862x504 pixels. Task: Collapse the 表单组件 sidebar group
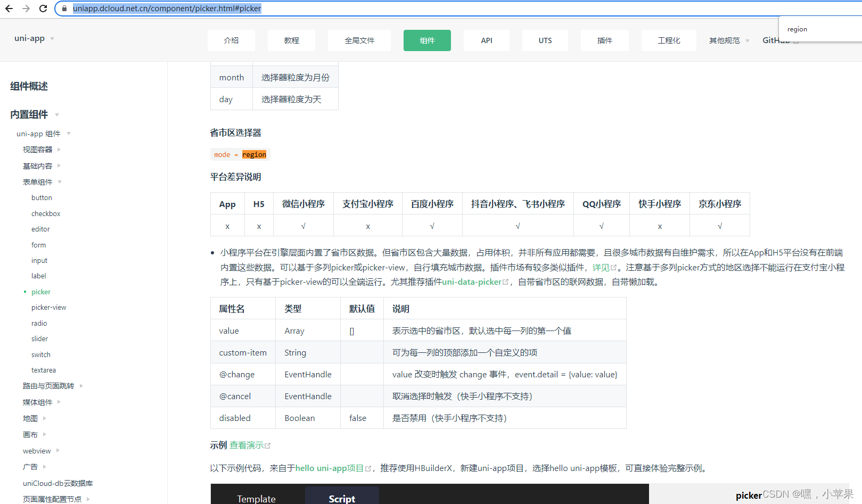coord(42,182)
